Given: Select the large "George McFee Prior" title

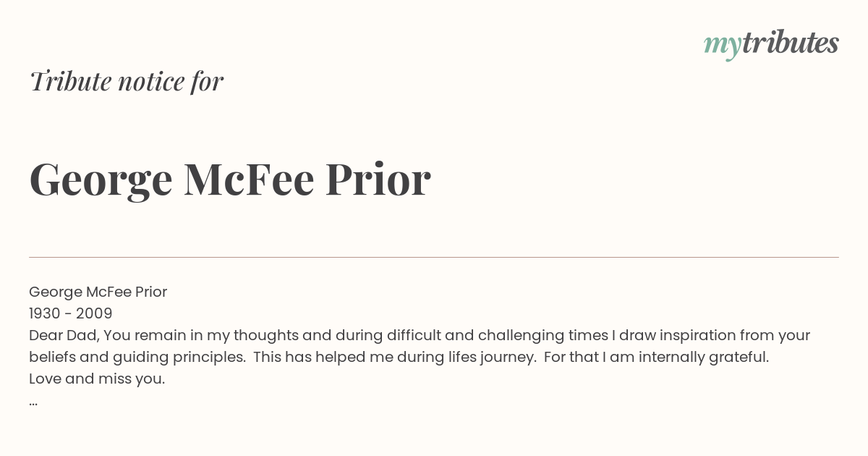Looking at the screenshot, I should (x=230, y=180).
